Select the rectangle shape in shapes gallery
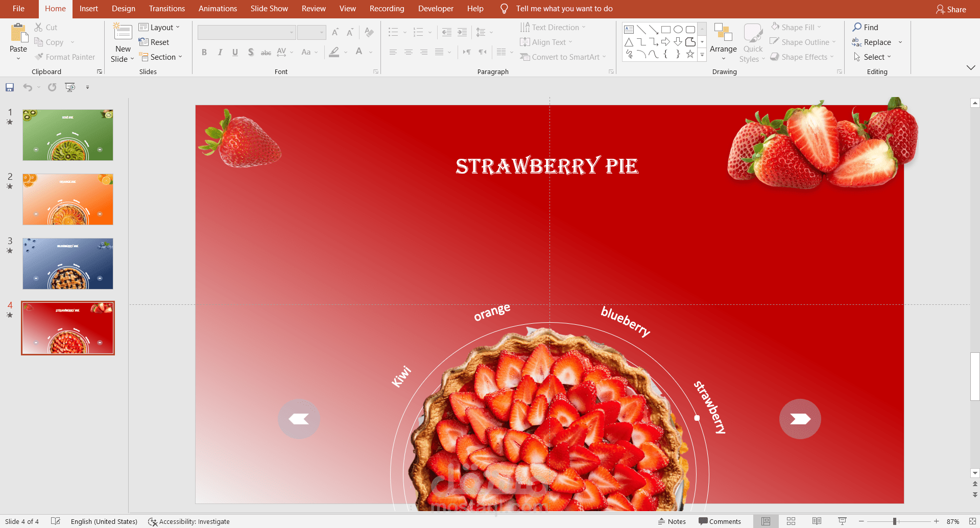The image size is (980, 528). (666, 30)
